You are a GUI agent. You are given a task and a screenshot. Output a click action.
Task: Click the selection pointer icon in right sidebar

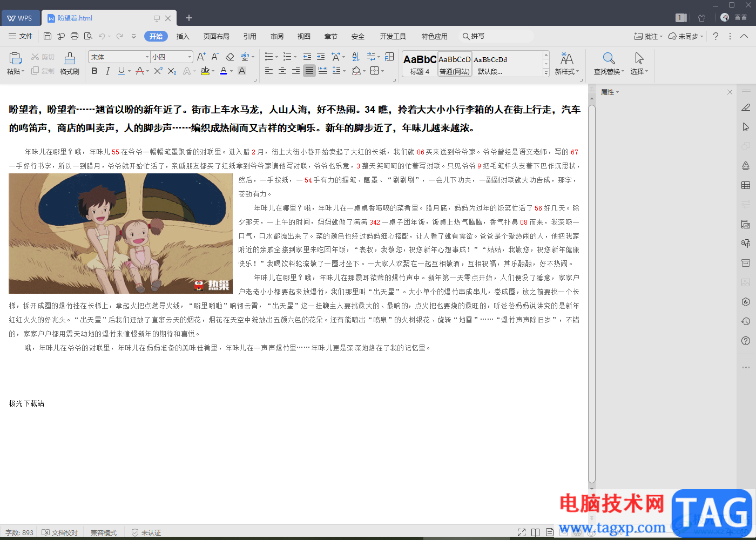(746, 127)
